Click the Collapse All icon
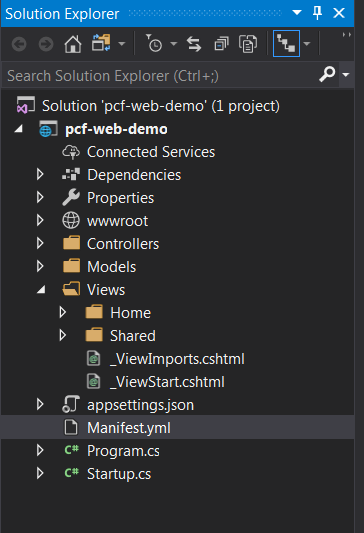This screenshot has width=364, height=533. (221, 44)
